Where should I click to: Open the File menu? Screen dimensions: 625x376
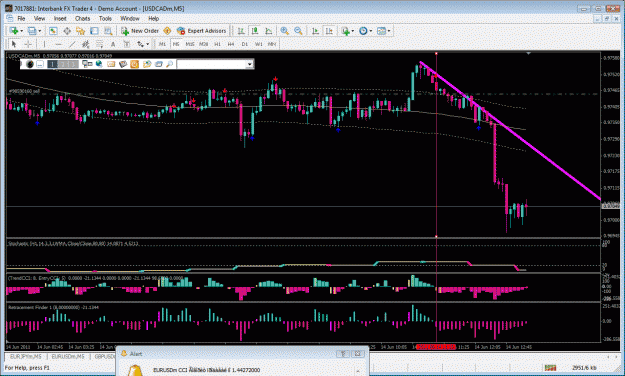[21, 18]
